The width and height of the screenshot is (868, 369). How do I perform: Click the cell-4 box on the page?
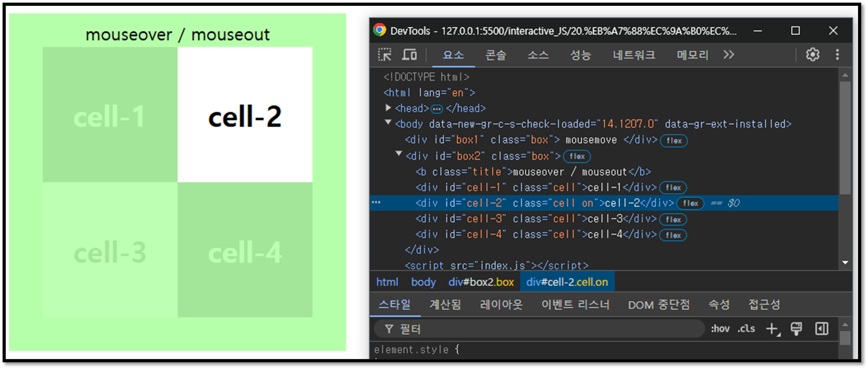245,250
